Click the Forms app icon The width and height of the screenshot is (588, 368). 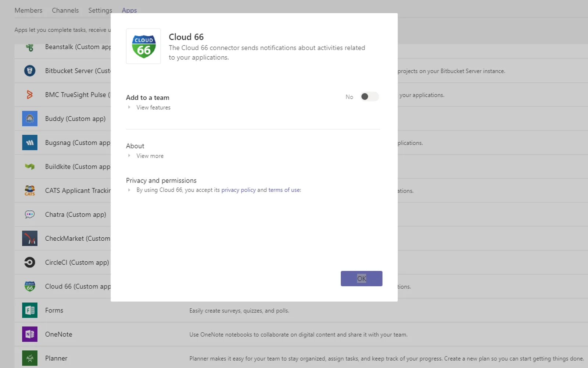click(30, 310)
